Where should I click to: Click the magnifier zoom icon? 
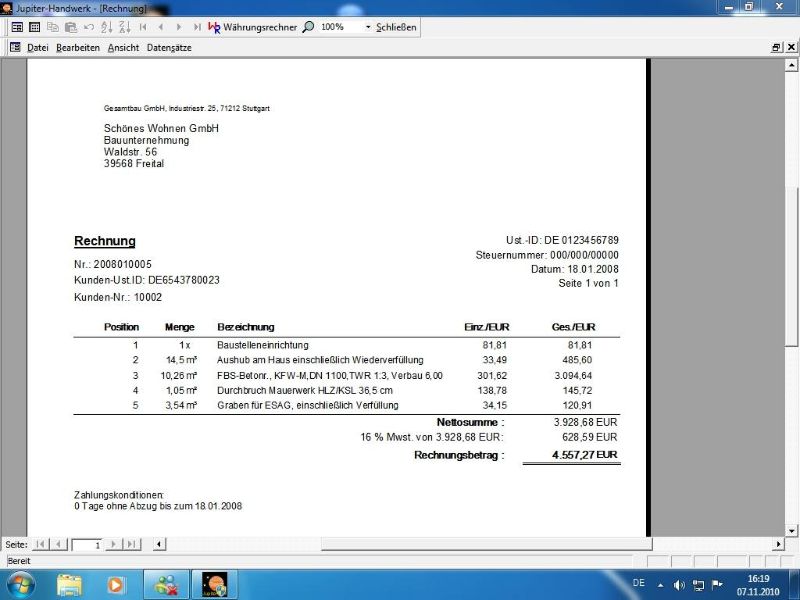tap(308, 27)
